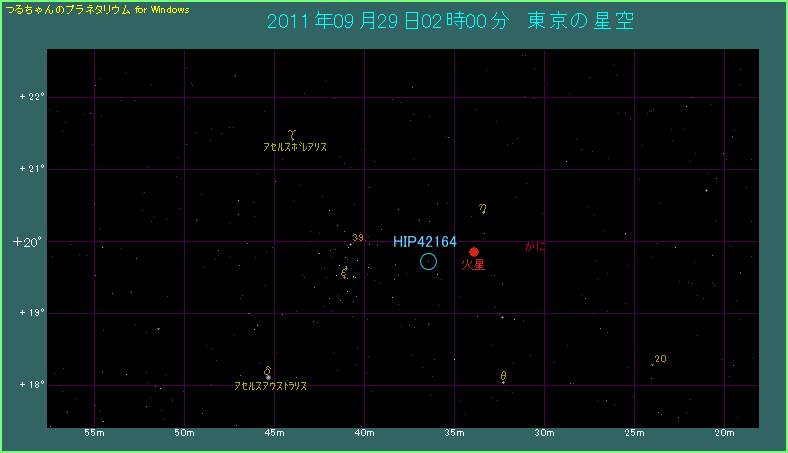Click the red Mars planet marker
788x453 pixels.
tap(474, 252)
